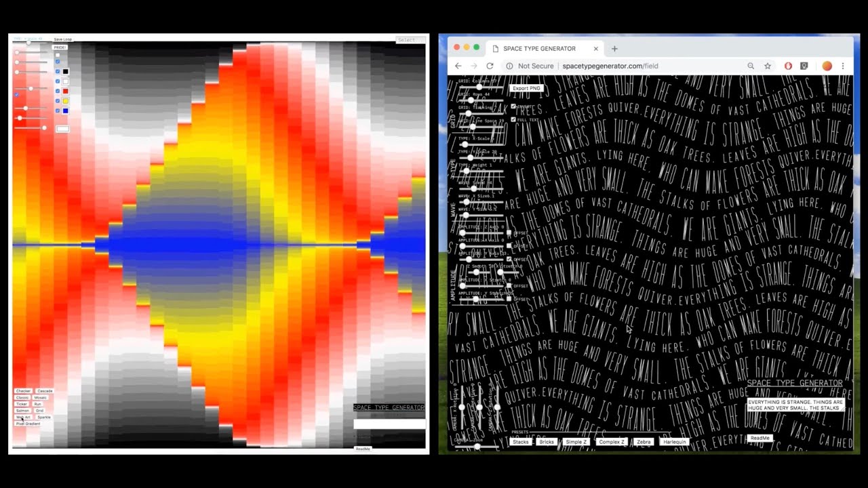Apply the Harlequin preset
Screen dimensions: 868x488
tap(675, 441)
